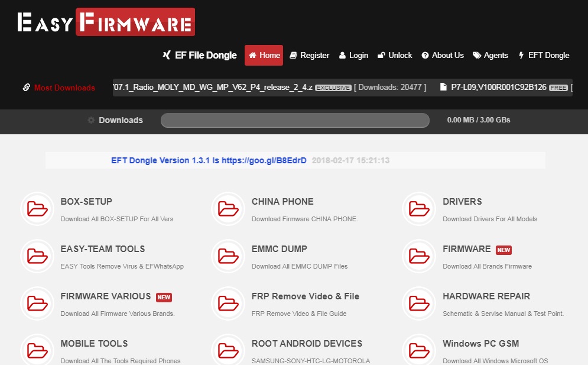Click the file icon beside P7-L09 firmware

pos(443,86)
